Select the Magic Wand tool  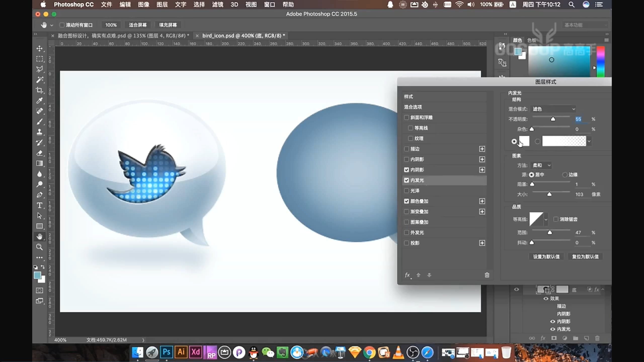(x=39, y=79)
